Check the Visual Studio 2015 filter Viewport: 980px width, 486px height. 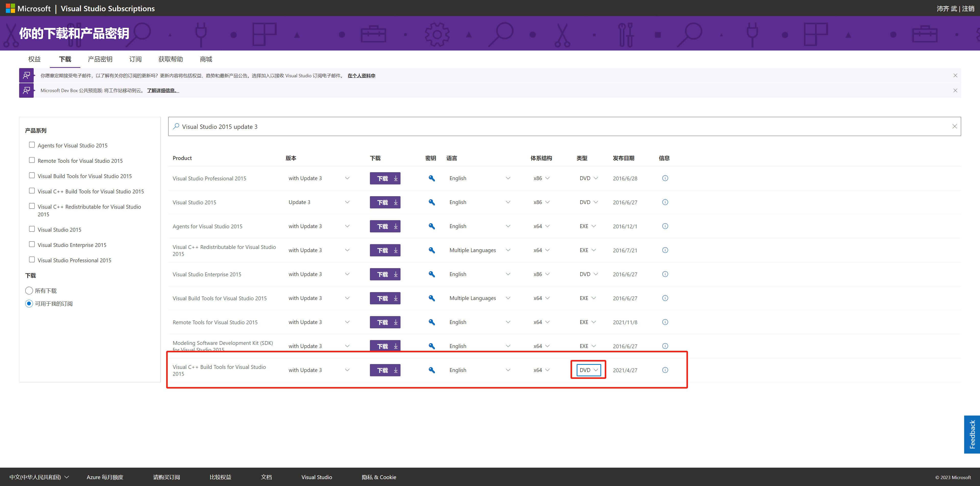[x=32, y=229]
